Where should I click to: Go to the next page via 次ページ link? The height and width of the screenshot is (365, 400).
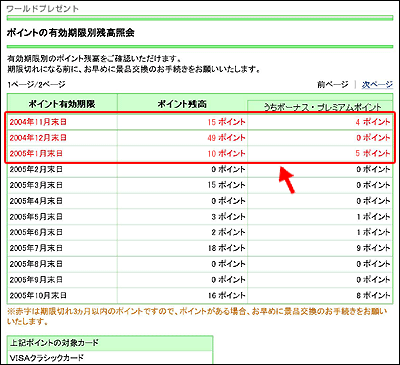click(377, 85)
